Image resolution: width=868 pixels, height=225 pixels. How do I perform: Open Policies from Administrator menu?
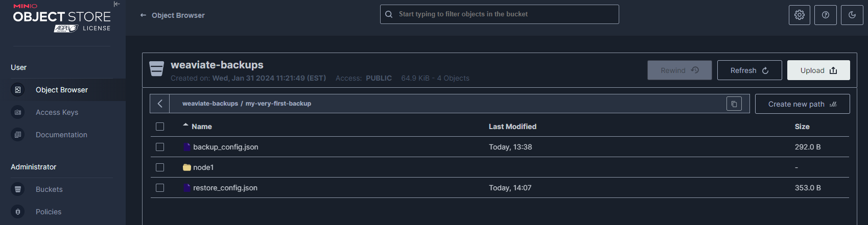[49, 212]
